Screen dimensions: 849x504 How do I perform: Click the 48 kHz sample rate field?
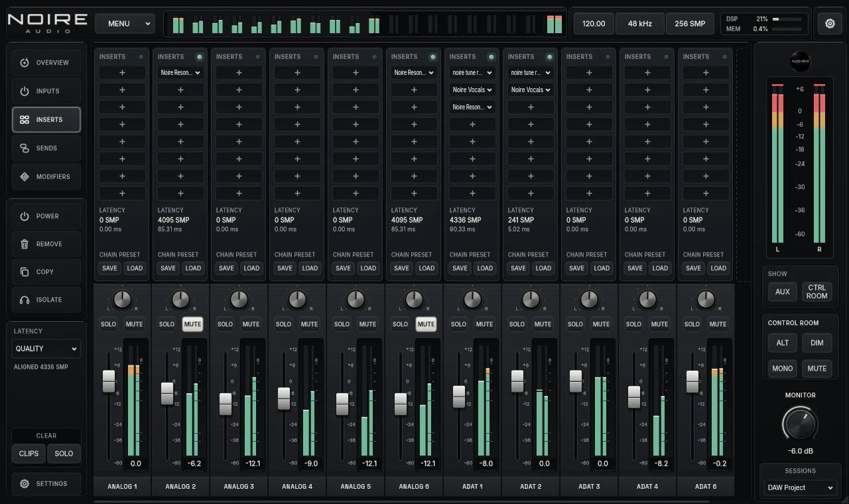tap(640, 23)
